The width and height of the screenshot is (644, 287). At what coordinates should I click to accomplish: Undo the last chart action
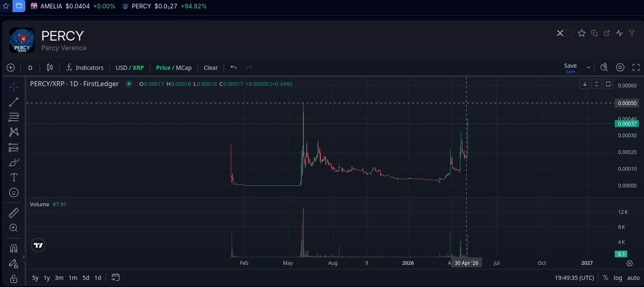coord(233,68)
